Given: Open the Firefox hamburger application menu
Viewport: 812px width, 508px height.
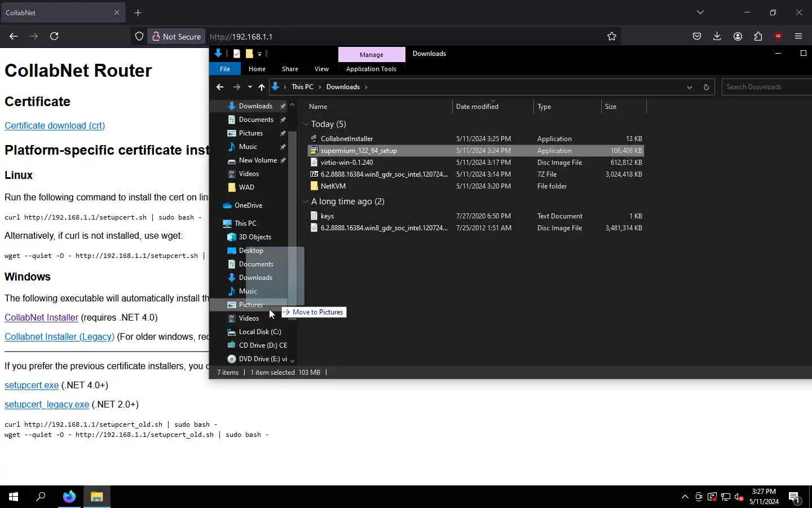Looking at the screenshot, I should [x=798, y=36].
